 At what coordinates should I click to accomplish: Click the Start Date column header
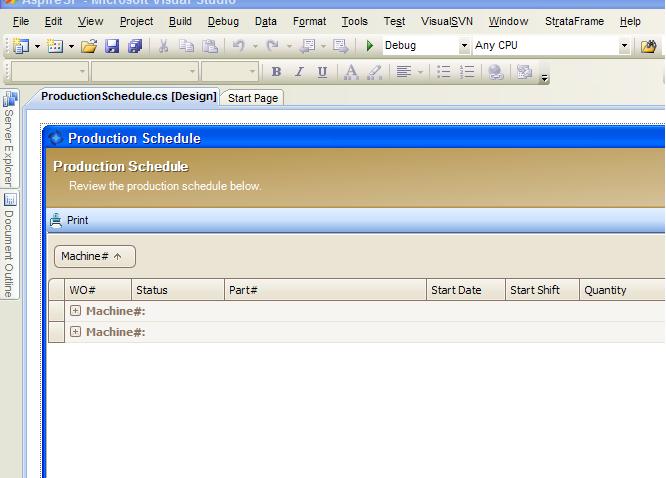465,290
